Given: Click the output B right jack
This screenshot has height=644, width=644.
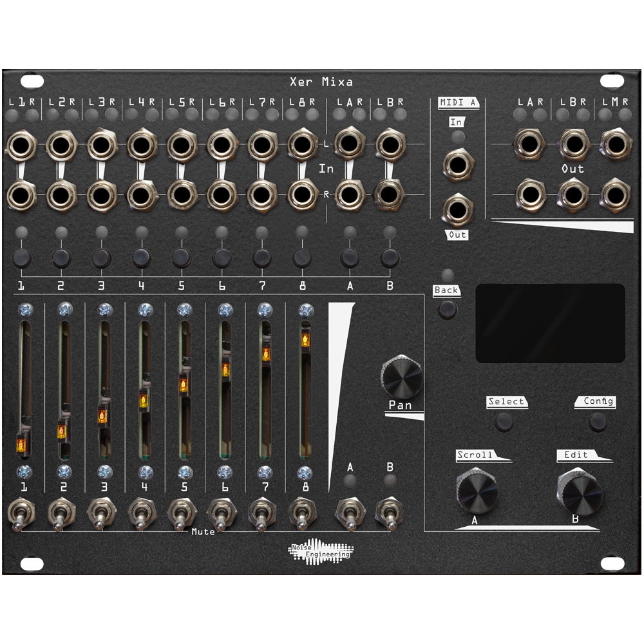Looking at the screenshot, I should click(573, 194).
